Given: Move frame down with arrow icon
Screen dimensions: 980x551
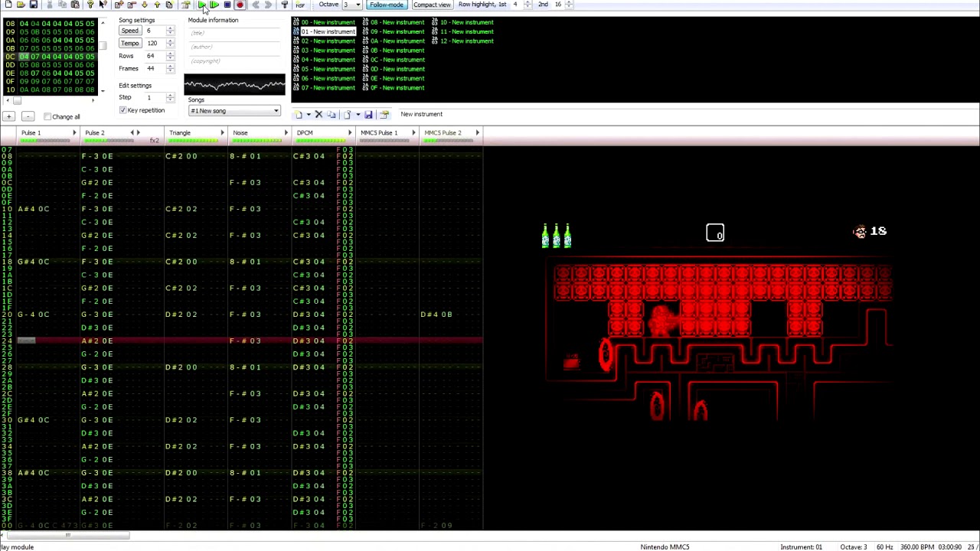Looking at the screenshot, I should (x=144, y=5).
